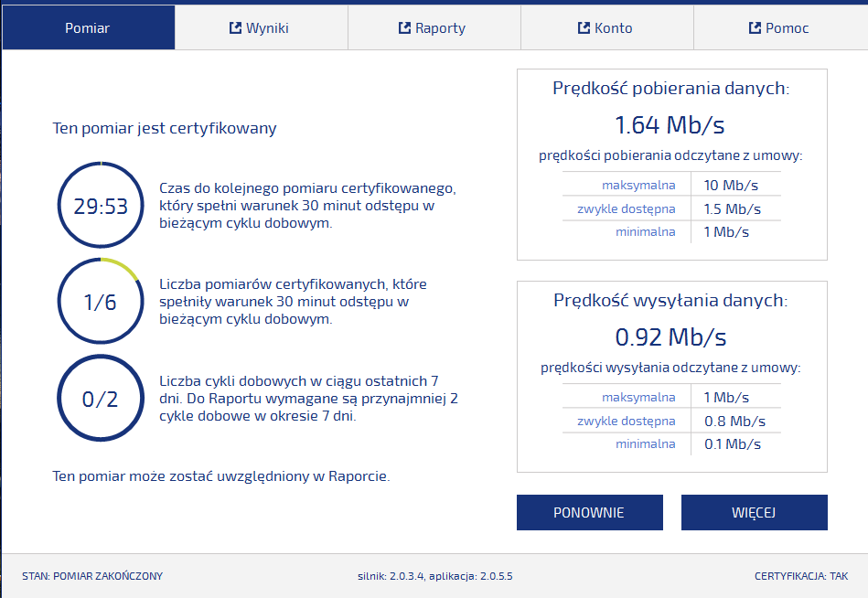The width and height of the screenshot is (868, 598).
Task: Click the 29:53 countdown timer circle
Action: click(101, 206)
